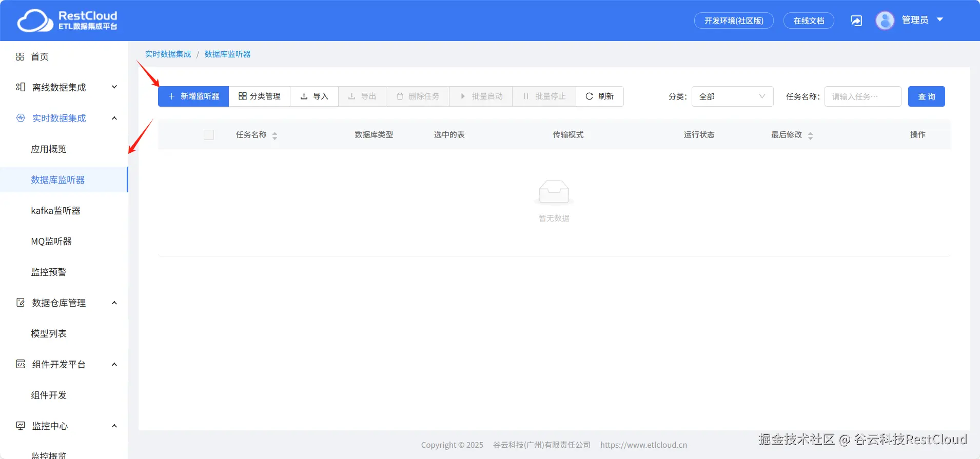Click the 管理员 username text
This screenshot has height=459, width=980.
coord(915,20)
